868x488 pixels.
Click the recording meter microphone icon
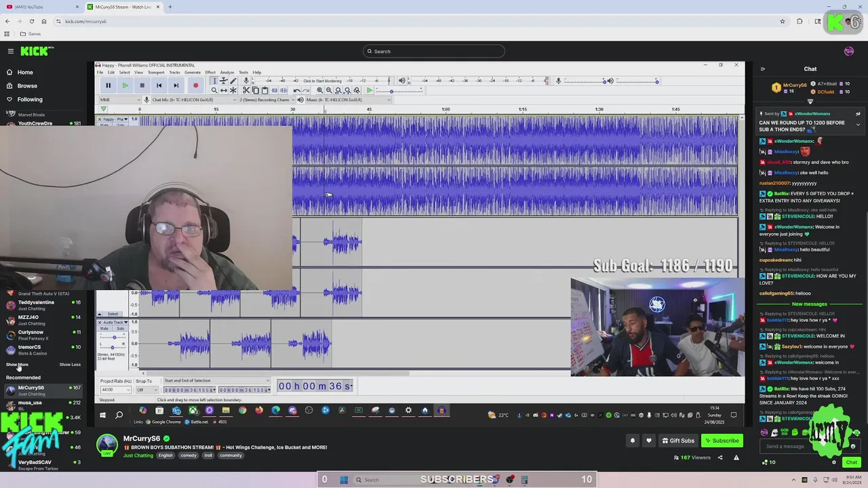246,81
